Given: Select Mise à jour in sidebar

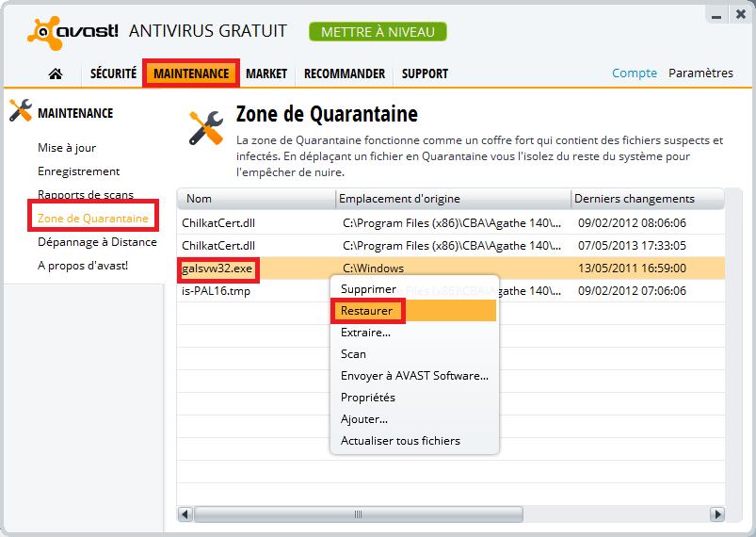Looking at the screenshot, I should coord(67,148).
